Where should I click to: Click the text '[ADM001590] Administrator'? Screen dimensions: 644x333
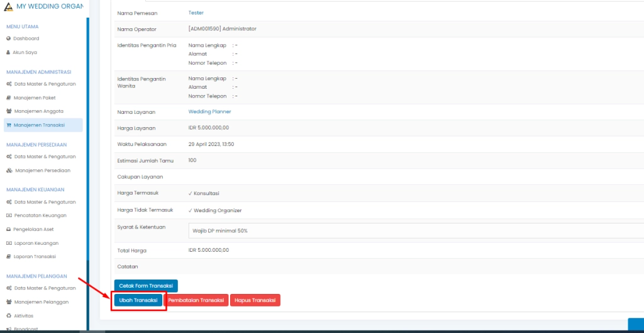pyautogui.click(x=222, y=29)
